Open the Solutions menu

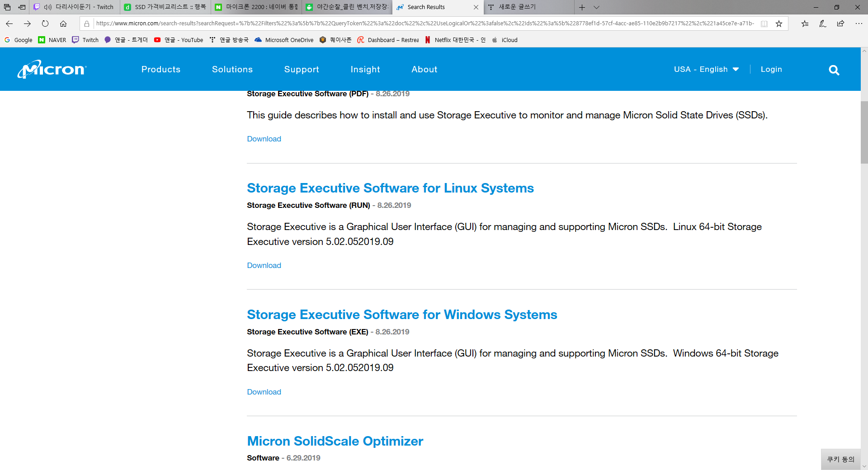[232, 69]
